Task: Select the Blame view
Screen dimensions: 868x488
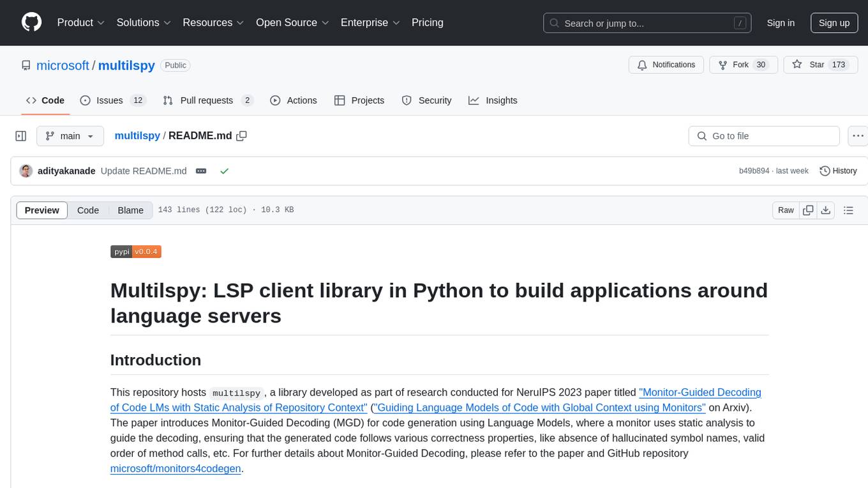Action: coord(130,210)
